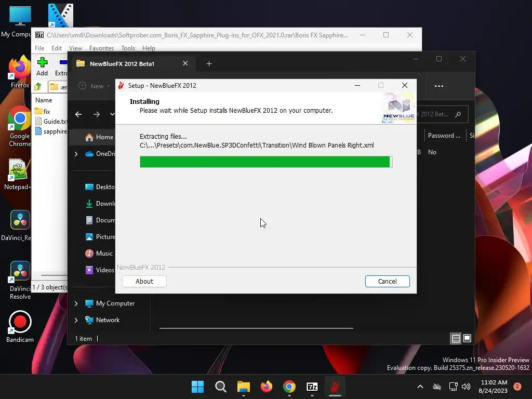Open File Explorer from taskbar
Screen dimensions: 532x399
243,387
